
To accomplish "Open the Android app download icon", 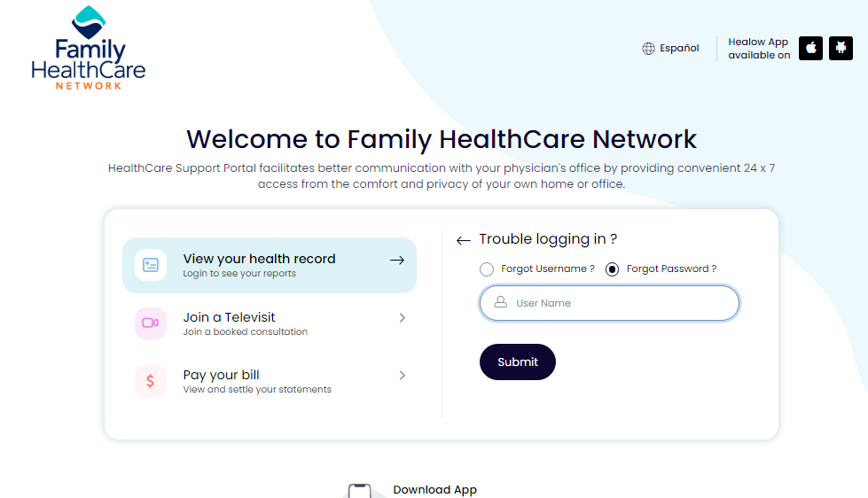I will pyautogui.click(x=841, y=48).
